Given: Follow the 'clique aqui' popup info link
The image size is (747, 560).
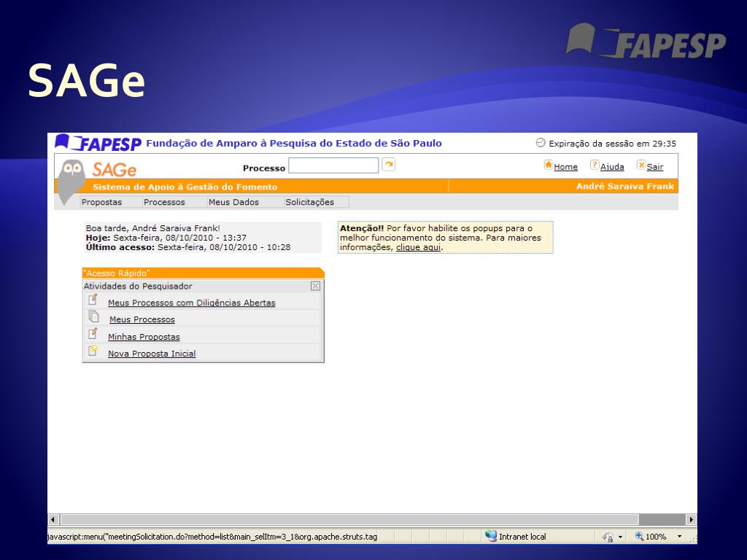Looking at the screenshot, I should [x=418, y=247].
